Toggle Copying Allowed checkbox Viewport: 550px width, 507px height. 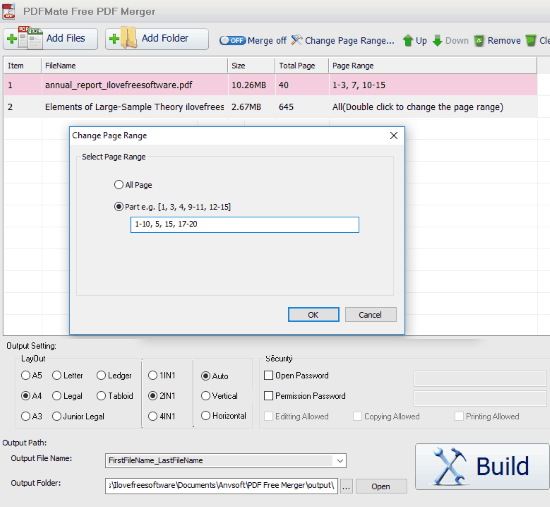(357, 416)
